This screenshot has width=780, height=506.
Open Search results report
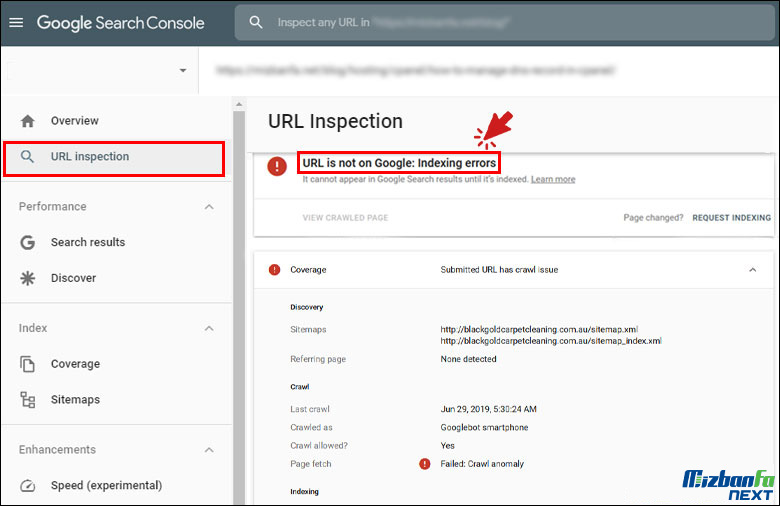tap(88, 242)
